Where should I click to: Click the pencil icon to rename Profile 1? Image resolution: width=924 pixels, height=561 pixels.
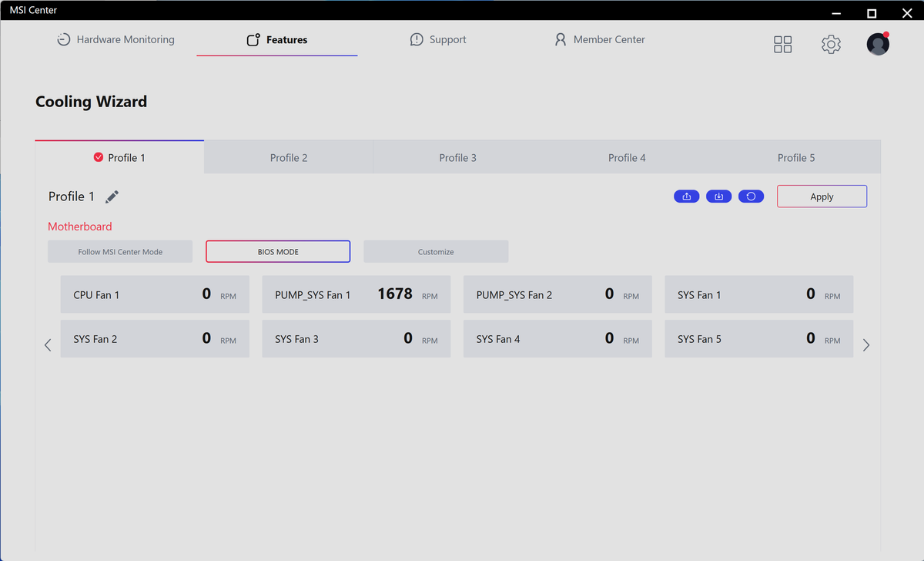click(112, 197)
